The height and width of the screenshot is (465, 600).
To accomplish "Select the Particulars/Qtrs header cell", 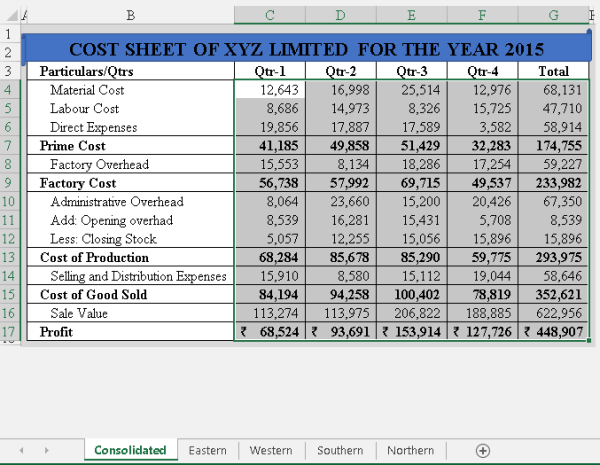I will coord(131,72).
